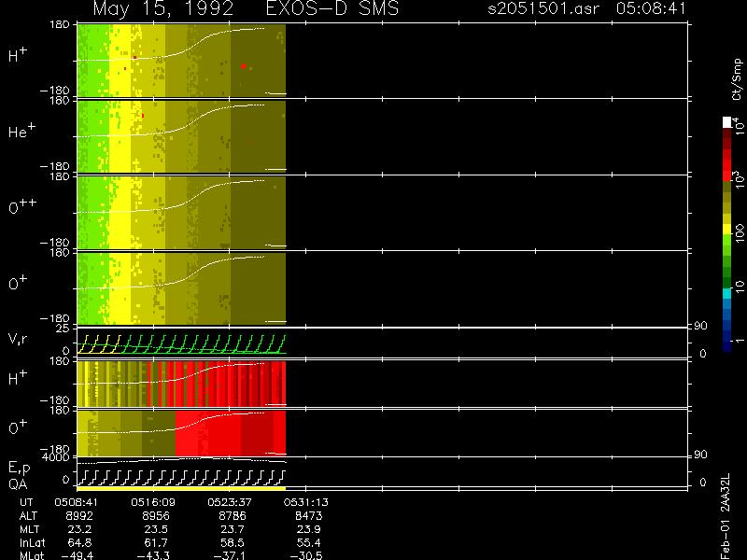This screenshot has width=747, height=560.
Task: Click the 'O++' panel label
Action: click(x=22, y=205)
